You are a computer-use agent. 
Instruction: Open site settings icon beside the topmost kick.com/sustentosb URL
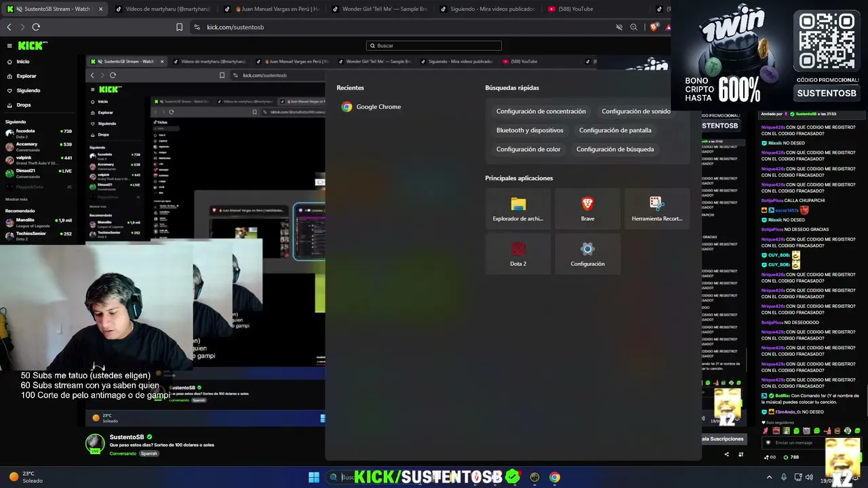point(197,27)
